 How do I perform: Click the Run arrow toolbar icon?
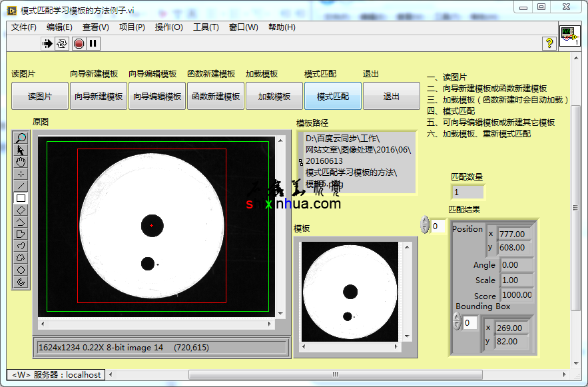click(x=47, y=43)
